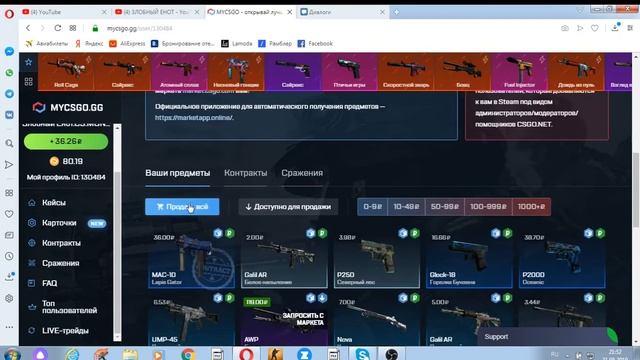The height and width of the screenshot is (360, 640).
Task: Click the 'Продать всё' sell-all button
Action: click(182, 207)
